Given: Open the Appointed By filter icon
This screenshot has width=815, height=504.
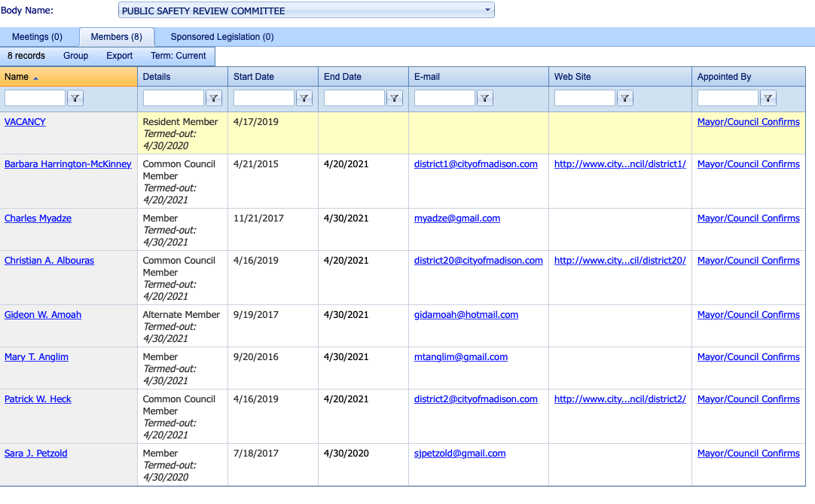Looking at the screenshot, I should pos(768,98).
